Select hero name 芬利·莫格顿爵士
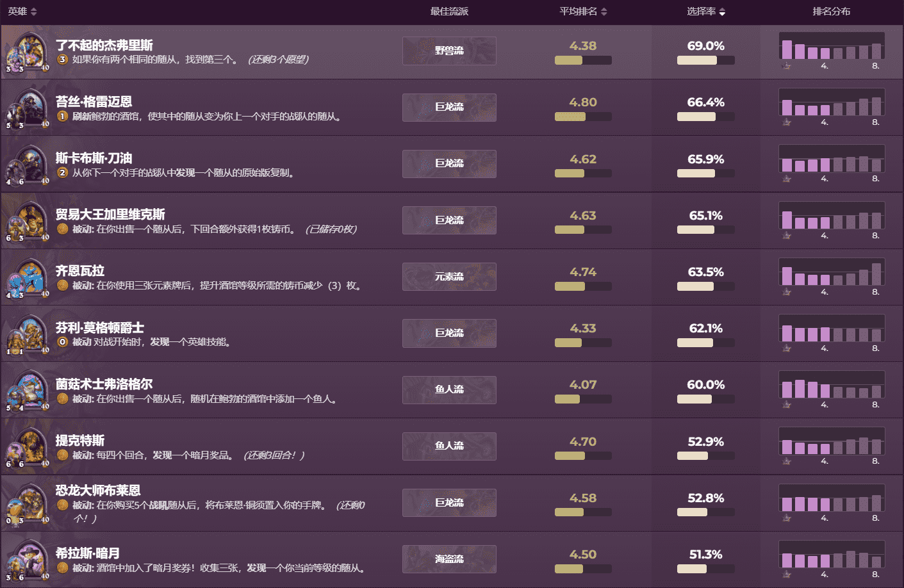 (x=100, y=328)
